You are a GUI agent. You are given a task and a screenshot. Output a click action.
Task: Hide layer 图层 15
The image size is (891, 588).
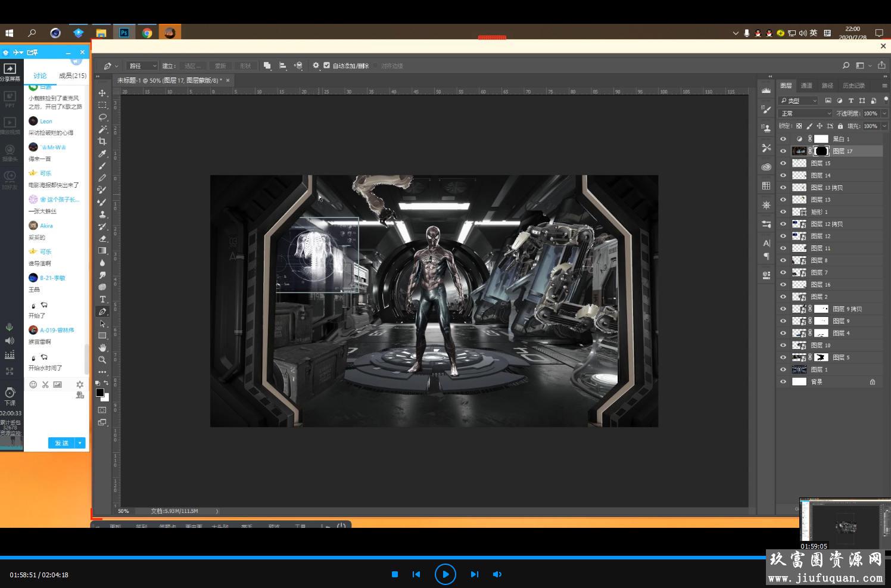coord(783,163)
